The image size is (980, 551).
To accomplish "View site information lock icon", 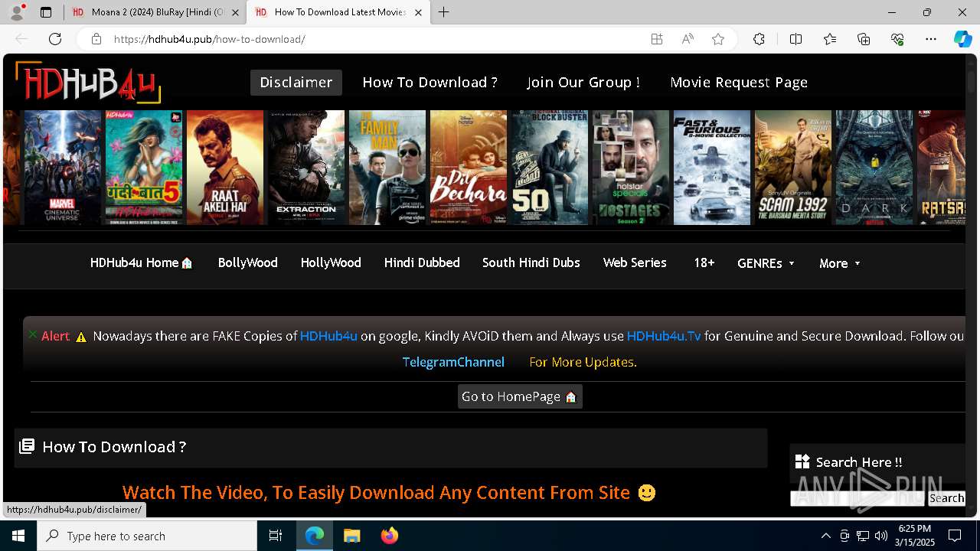I will (96, 39).
